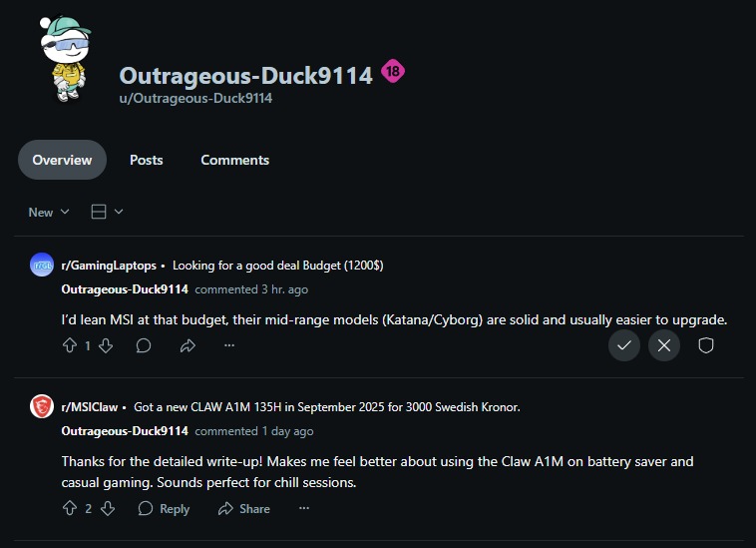Open the card view layout dropdown
This screenshot has height=548, width=756.
[x=107, y=212]
